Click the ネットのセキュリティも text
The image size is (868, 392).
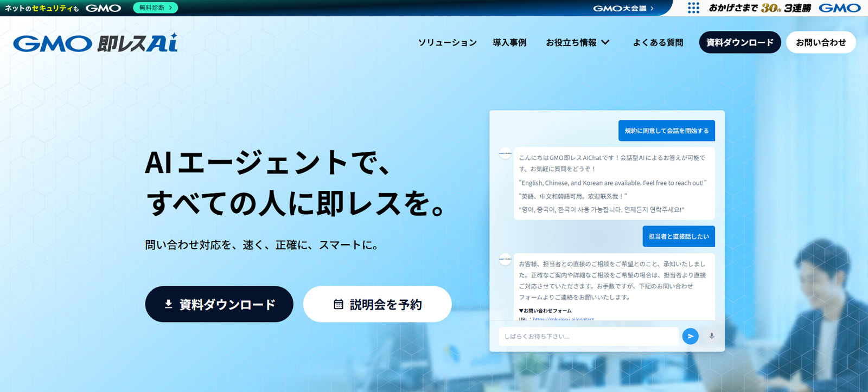[42, 8]
